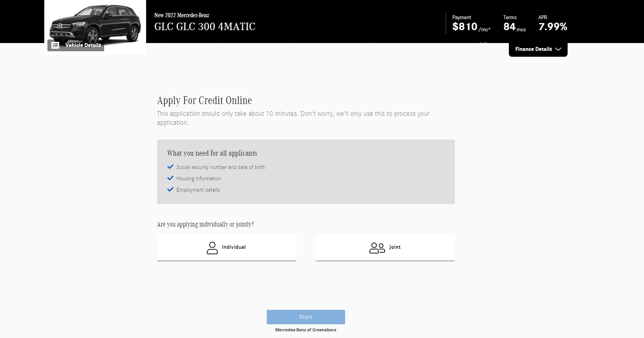Click 'New 2022 Mercedes-Benz' text
This screenshot has width=644, height=338.
tap(182, 15)
